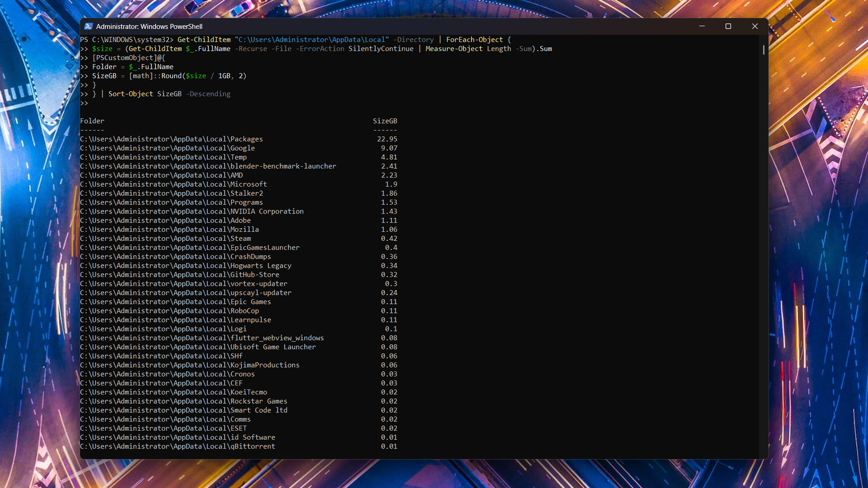Select the Local\Adobe folder path
Screen dimensions: 868x488
(165, 220)
